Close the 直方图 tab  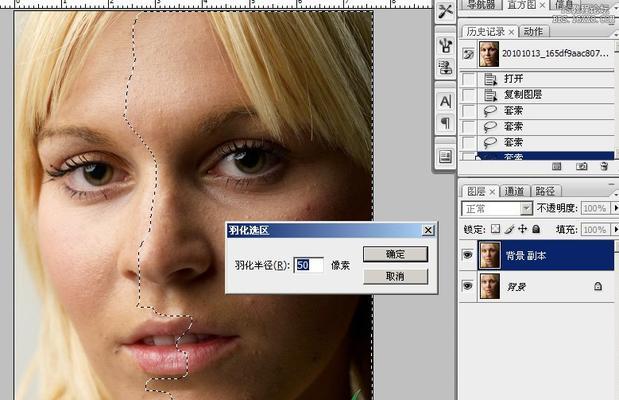[x=542, y=5]
